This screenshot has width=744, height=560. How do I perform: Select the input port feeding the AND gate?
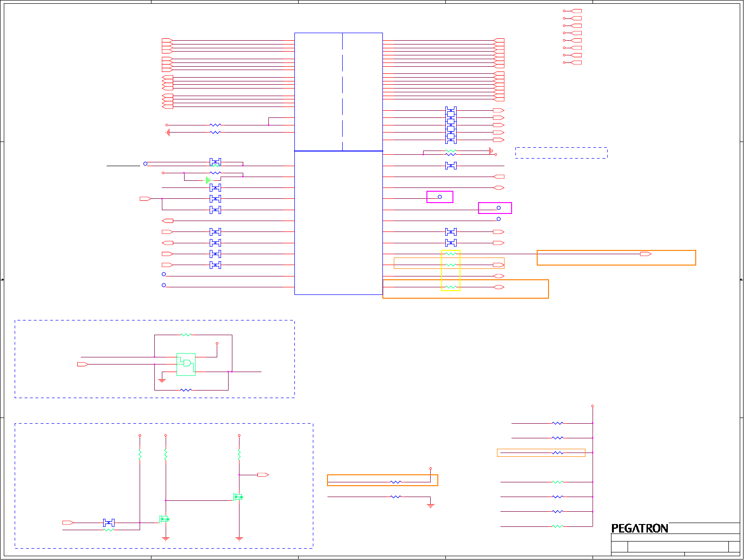pyautogui.click(x=83, y=364)
